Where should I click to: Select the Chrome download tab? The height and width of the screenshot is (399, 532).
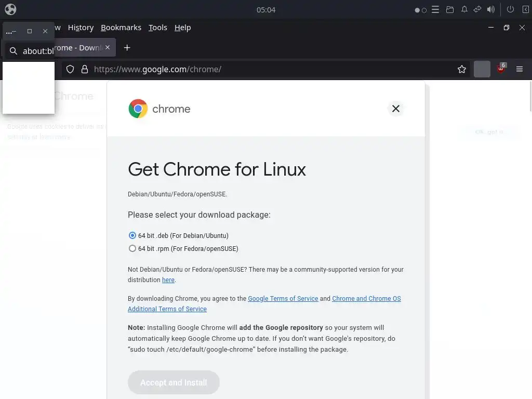tap(79, 47)
